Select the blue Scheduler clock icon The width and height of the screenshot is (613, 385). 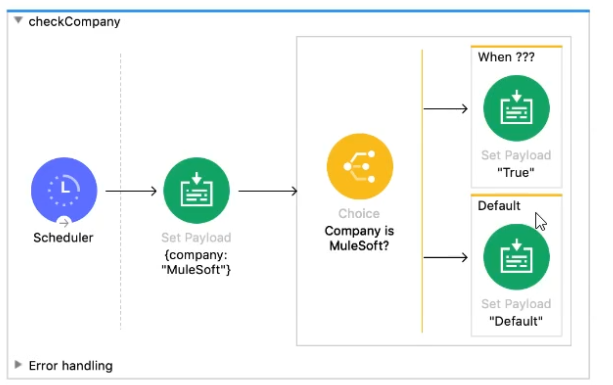64,190
